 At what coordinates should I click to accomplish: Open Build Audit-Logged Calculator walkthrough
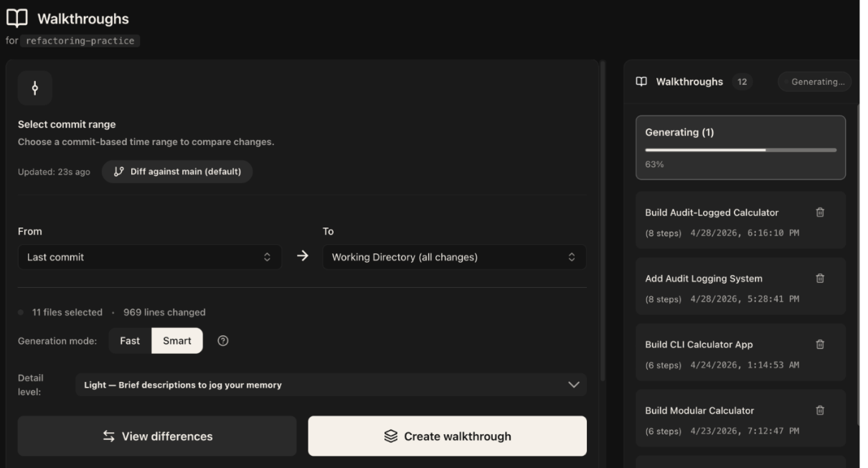pyautogui.click(x=741, y=220)
